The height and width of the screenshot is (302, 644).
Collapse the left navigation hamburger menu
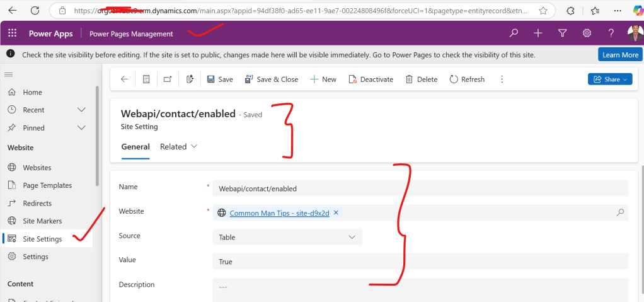9,74
